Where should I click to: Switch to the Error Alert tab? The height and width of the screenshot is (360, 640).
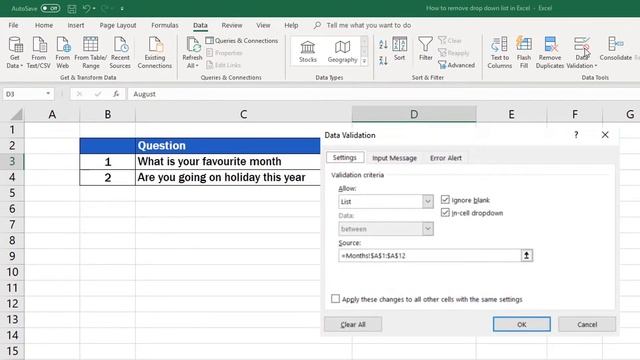pos(446,158)
